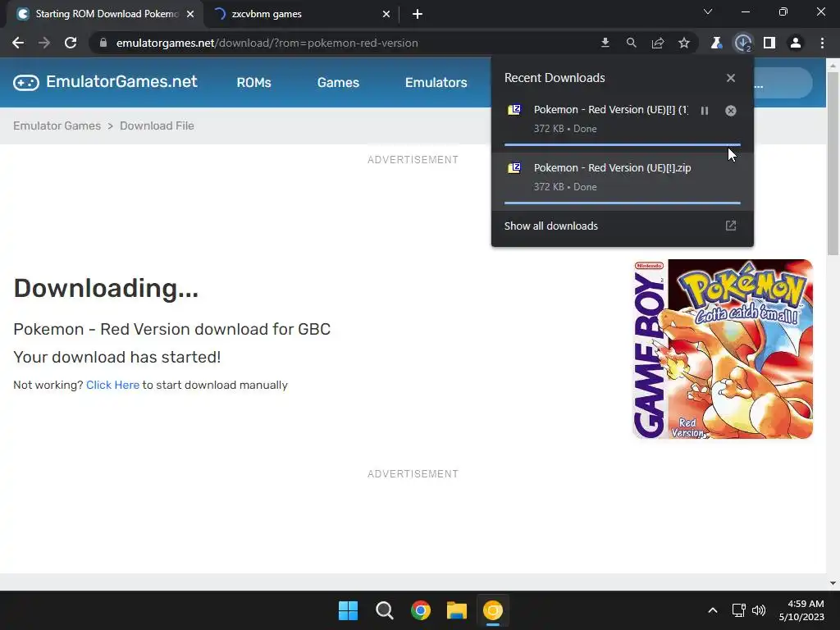This screenshot has width=840, height=630.
Task: Open the Windows Start menu
Action: coord(348,610)
